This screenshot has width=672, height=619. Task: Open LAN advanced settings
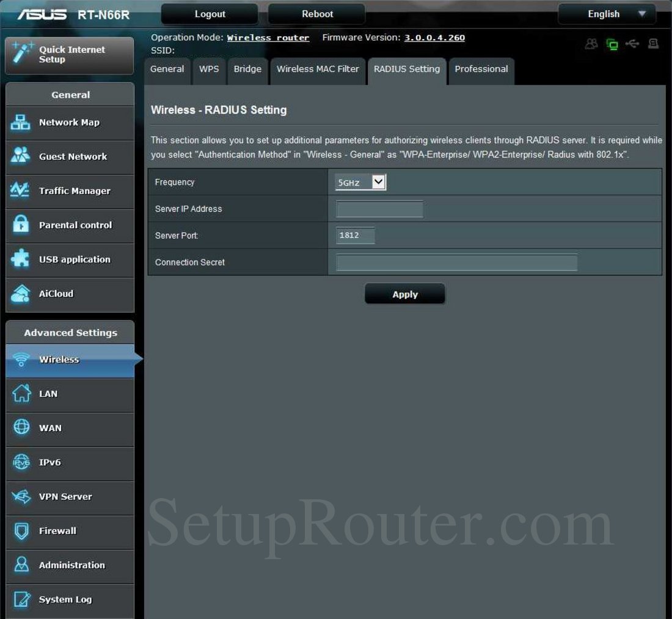click(70, 394)
